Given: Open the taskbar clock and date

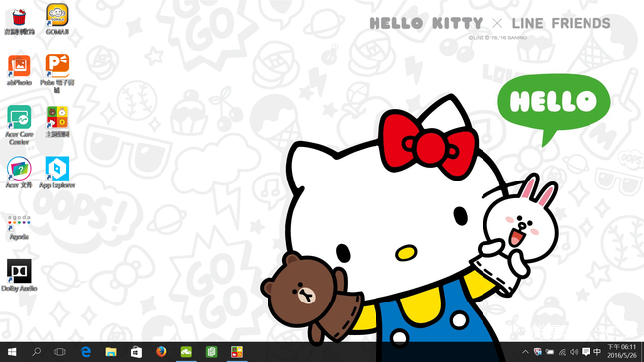Looking at the screenshot, I should pos(622,352).
